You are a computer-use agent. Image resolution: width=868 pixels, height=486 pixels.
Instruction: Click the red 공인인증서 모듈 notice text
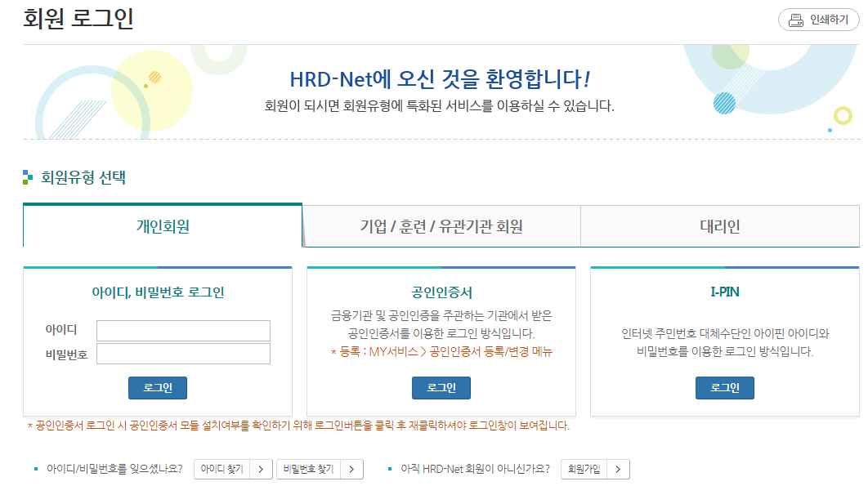(x=299, y=426)
